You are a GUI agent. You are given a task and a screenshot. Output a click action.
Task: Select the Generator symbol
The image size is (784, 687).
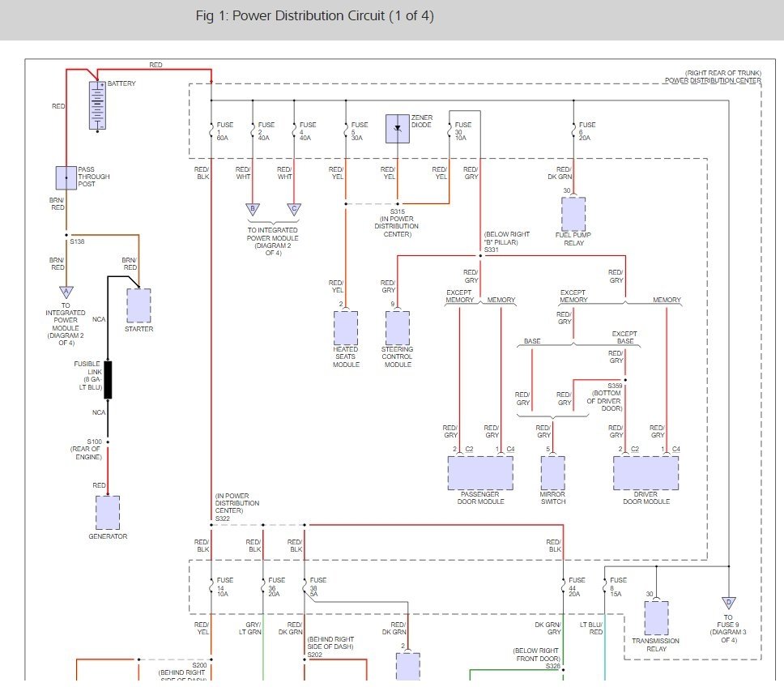pos(107,512)
